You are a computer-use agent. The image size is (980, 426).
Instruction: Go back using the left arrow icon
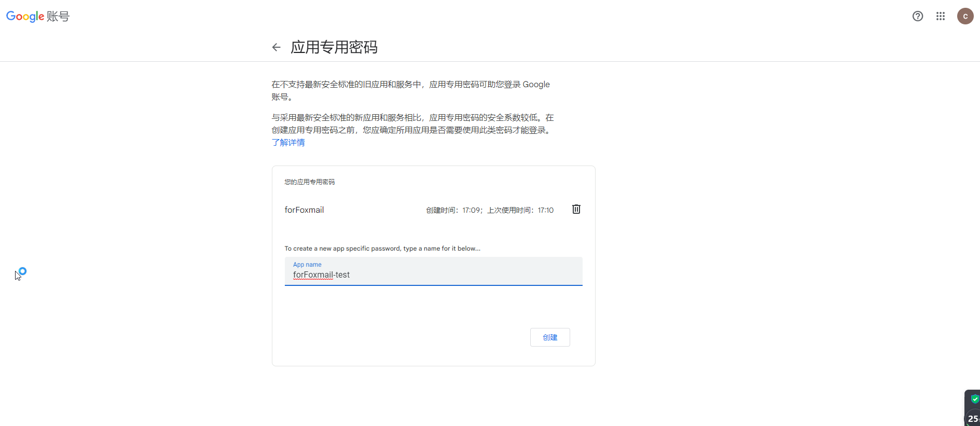[x=276, y=47]
